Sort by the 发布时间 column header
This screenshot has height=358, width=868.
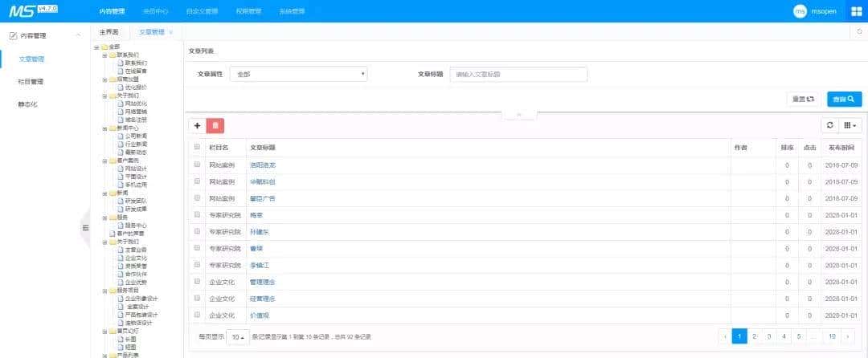(x=841, y=148)
